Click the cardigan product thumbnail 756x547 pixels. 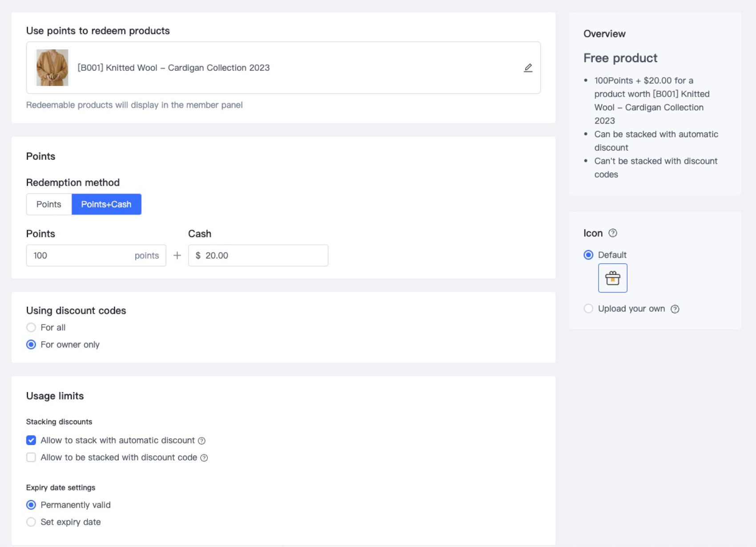[x=52, y=68]
